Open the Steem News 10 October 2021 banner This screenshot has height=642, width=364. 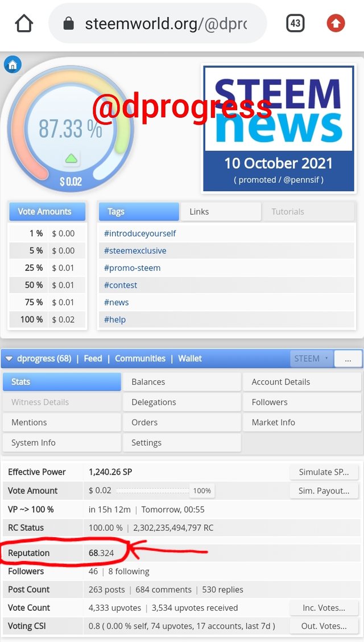(x=279, y=129)
